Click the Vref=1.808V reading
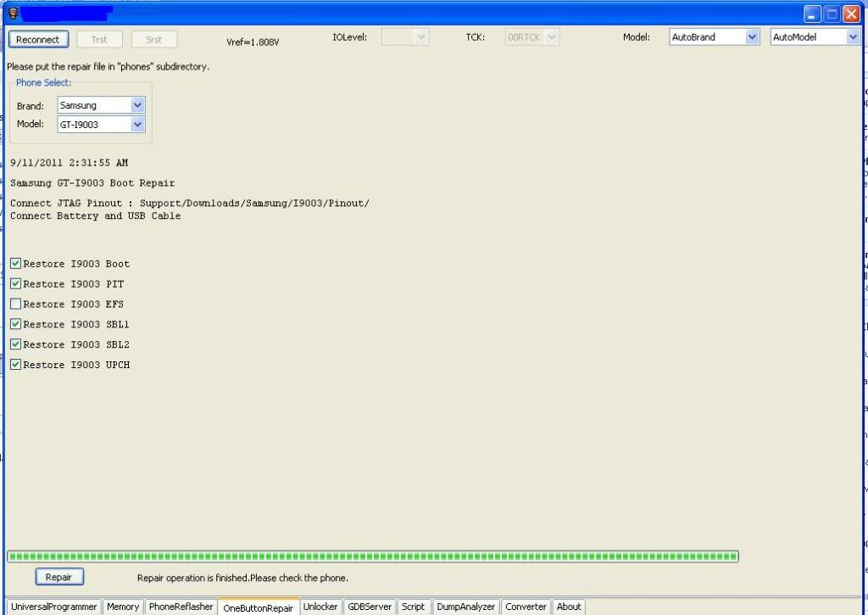 tap(253, 42)
